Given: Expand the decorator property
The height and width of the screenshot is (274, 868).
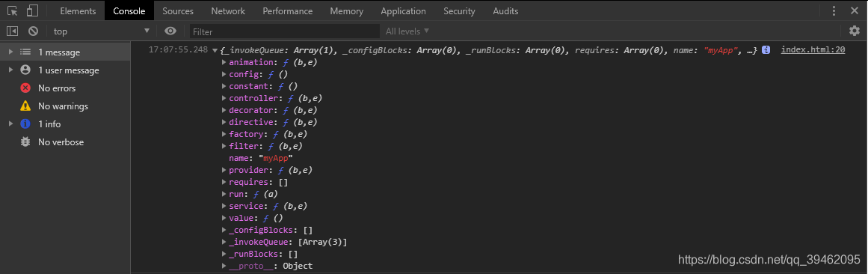Looking at the screenshot, I should pyautogui.click(x=224, y=110).
